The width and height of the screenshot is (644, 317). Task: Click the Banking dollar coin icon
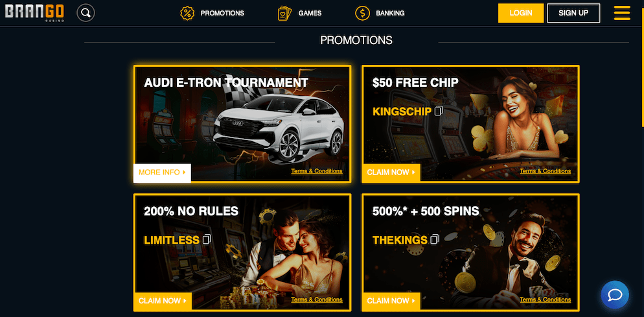point(362,13)
